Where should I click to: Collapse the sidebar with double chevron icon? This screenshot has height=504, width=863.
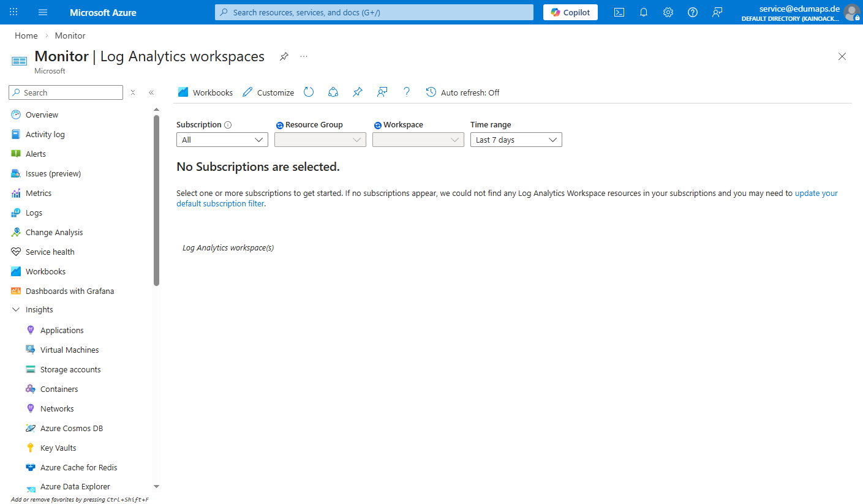pos(151,92)
